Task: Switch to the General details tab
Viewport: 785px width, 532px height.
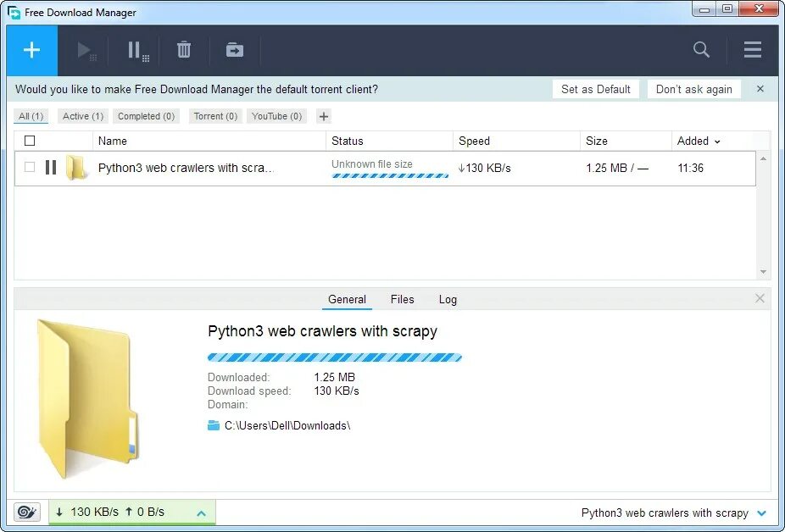Action: point(347,299)
